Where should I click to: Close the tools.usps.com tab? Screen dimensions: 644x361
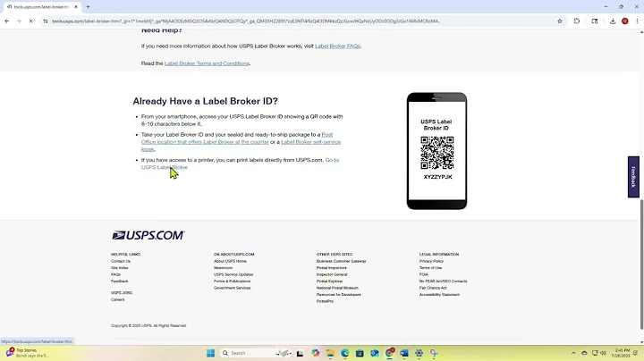76,7
